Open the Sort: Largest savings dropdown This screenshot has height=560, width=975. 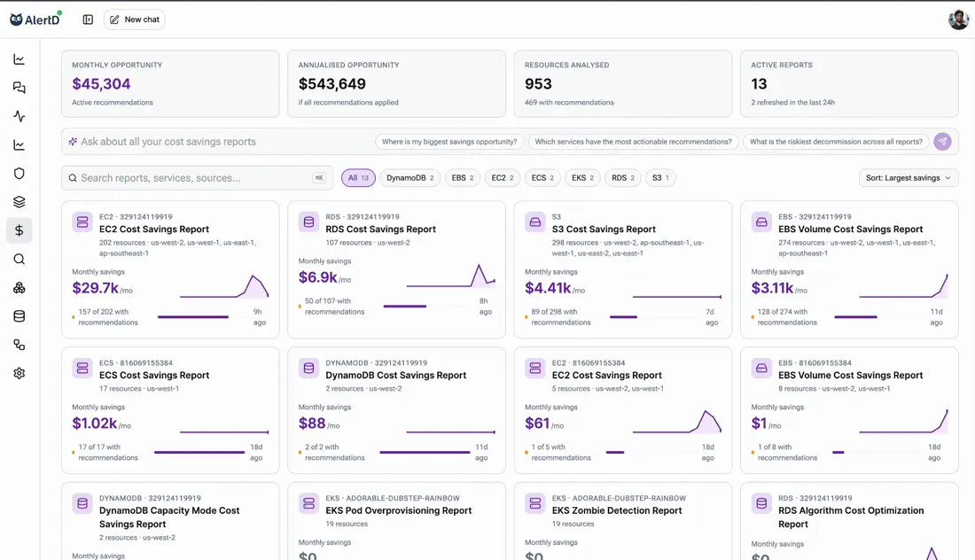(908, 178)
